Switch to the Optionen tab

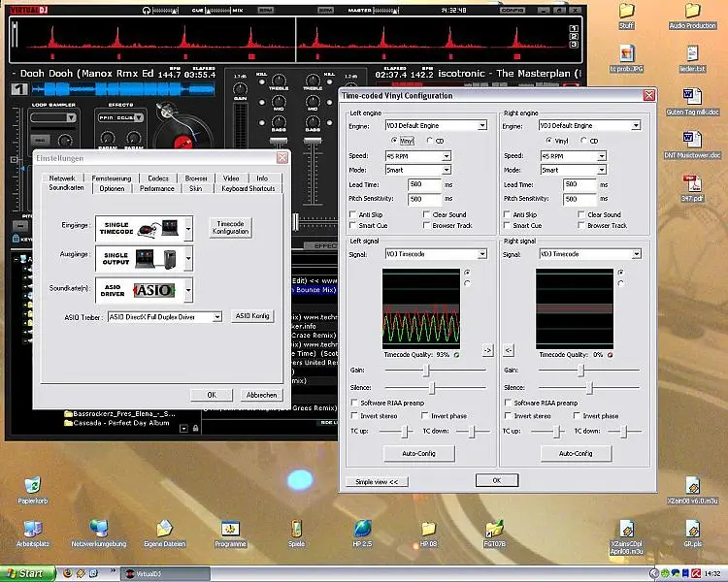point(112,188)
